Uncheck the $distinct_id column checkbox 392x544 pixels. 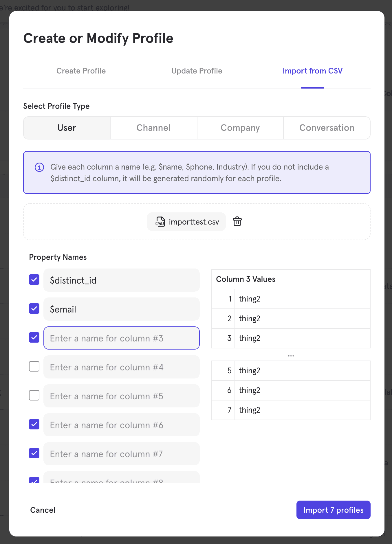34,280
